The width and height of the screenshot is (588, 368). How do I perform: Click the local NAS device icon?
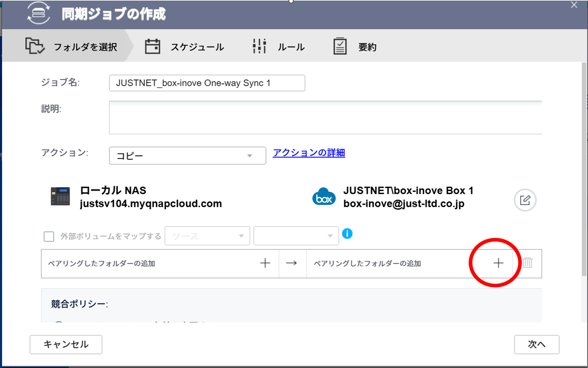coord(60,196)
